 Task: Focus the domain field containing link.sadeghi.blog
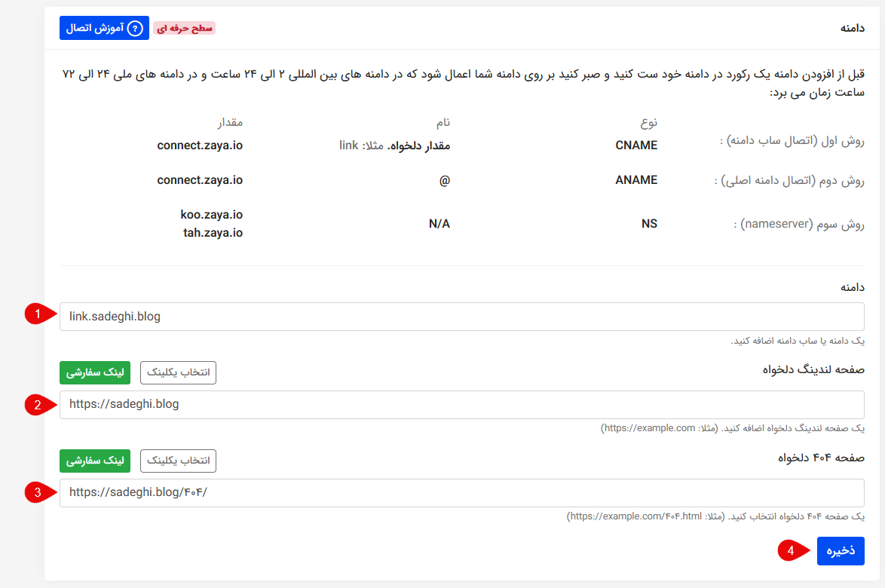(x=461, y=317)
